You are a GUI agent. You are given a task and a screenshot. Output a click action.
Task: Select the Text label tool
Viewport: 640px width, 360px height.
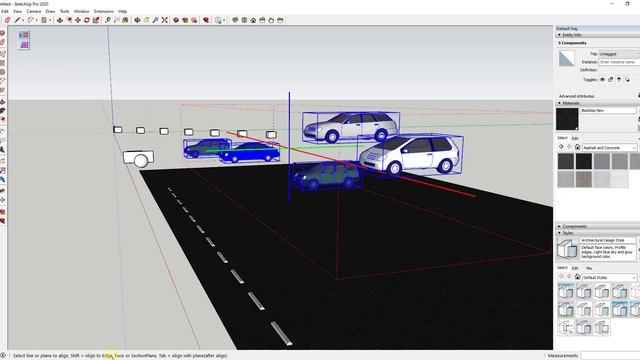117,20
